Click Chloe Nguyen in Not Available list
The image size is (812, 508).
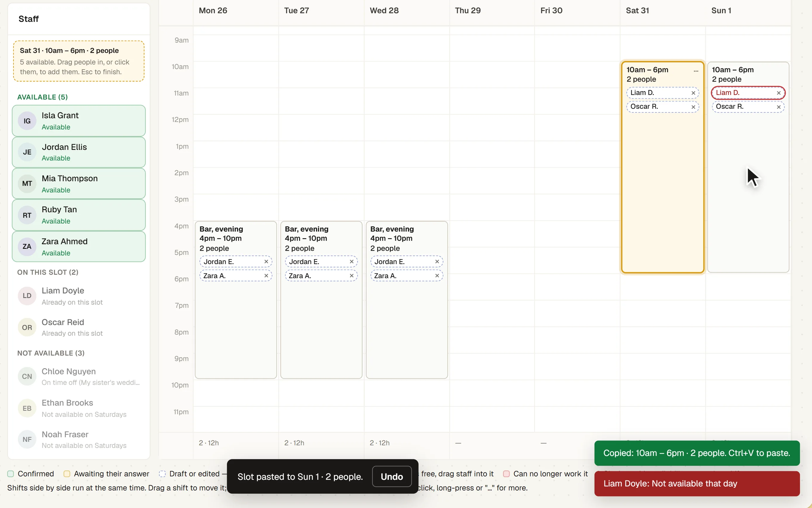[79, 377]
